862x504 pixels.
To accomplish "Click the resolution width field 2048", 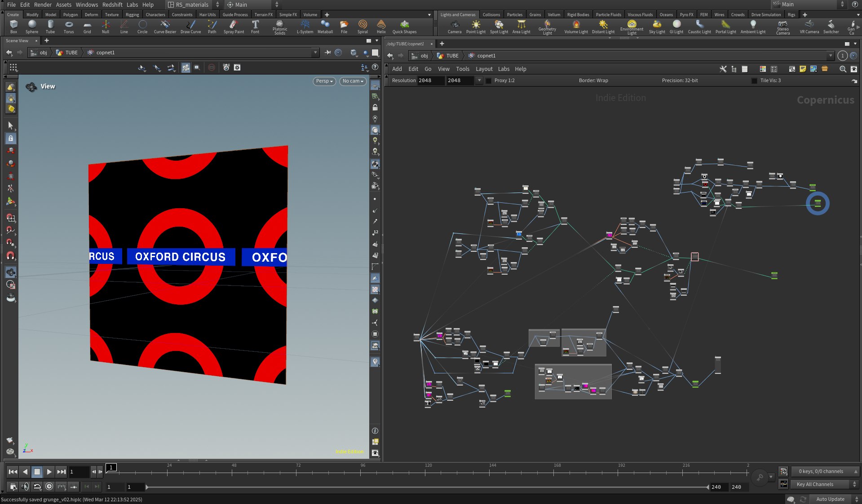I will [431, 81].
